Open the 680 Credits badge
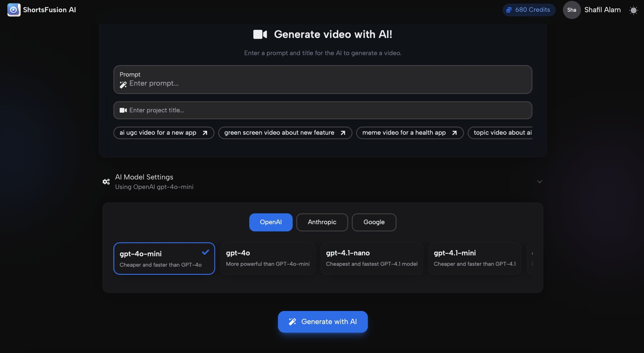The width and height of the screenshot is (644, 353). tap(529, 10)
